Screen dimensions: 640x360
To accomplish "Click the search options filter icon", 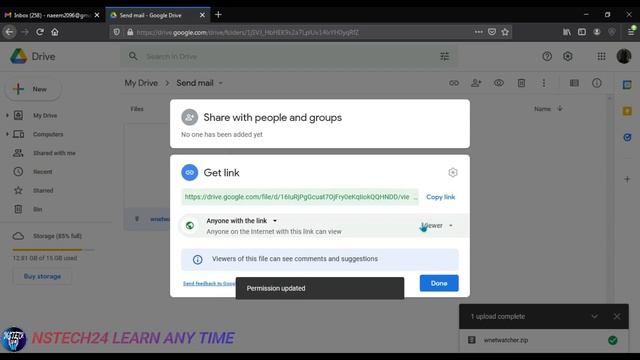I will pos(444,56).
